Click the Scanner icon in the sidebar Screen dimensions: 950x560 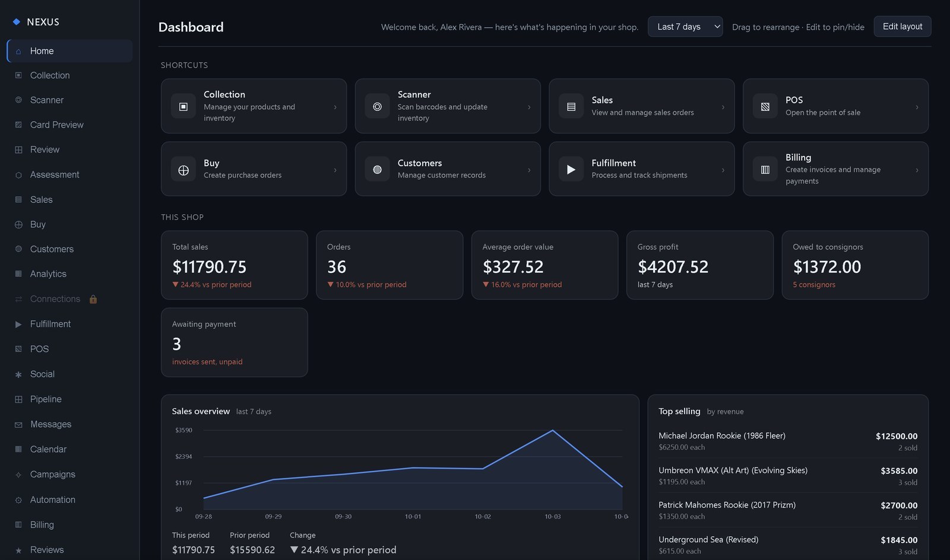18,100
